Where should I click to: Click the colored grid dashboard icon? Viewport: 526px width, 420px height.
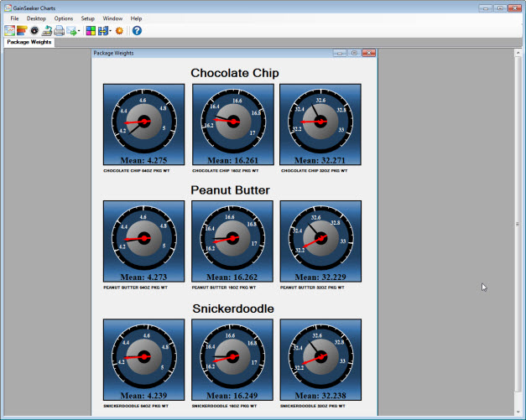click(91, 31)
